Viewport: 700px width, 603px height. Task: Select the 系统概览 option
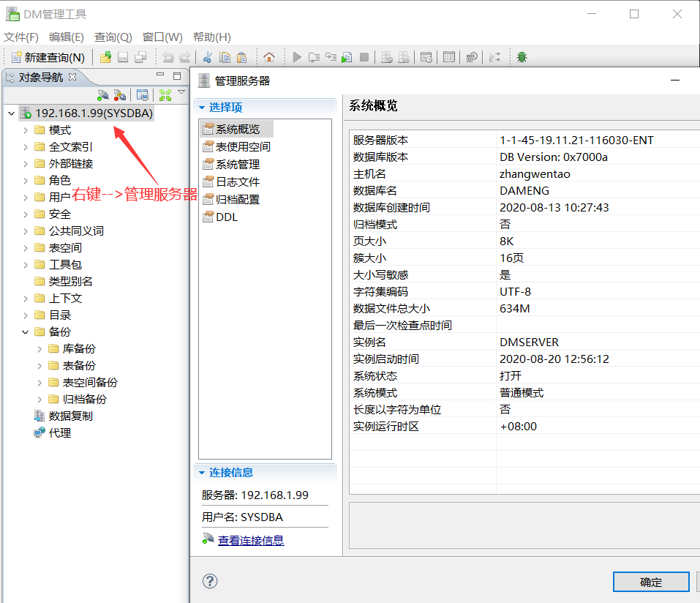[x=238, y=130]
